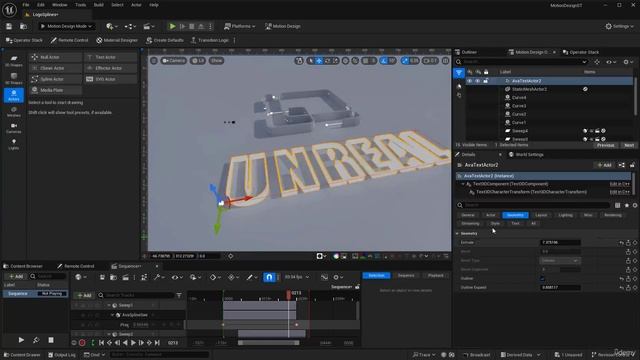Toggle the Lighting details filter
Image resolution: width=640 pixels, height=360 pixels.
tap(565, 215)
